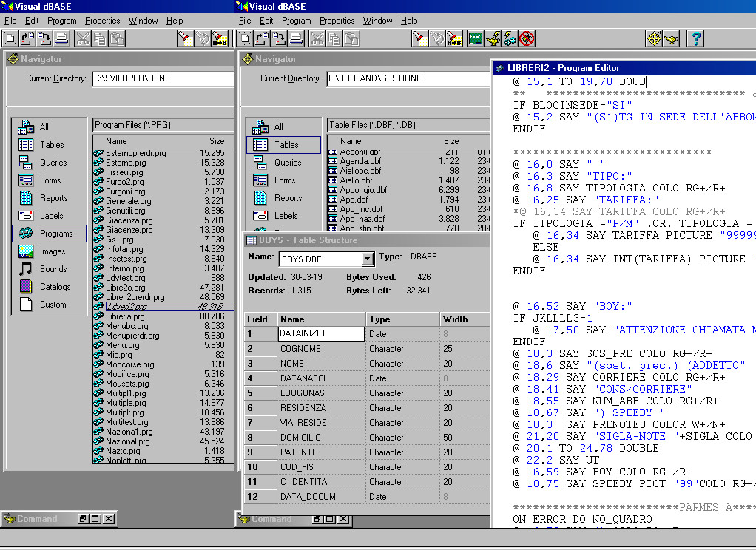Select Custom category in left Navigator
Screen dimensions: 756x550
click(49, 305)
